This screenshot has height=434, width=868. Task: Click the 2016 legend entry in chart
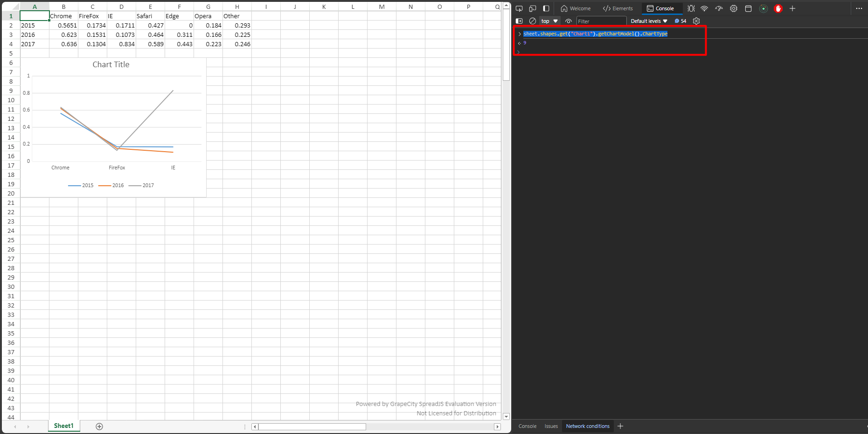pos(111,185)
